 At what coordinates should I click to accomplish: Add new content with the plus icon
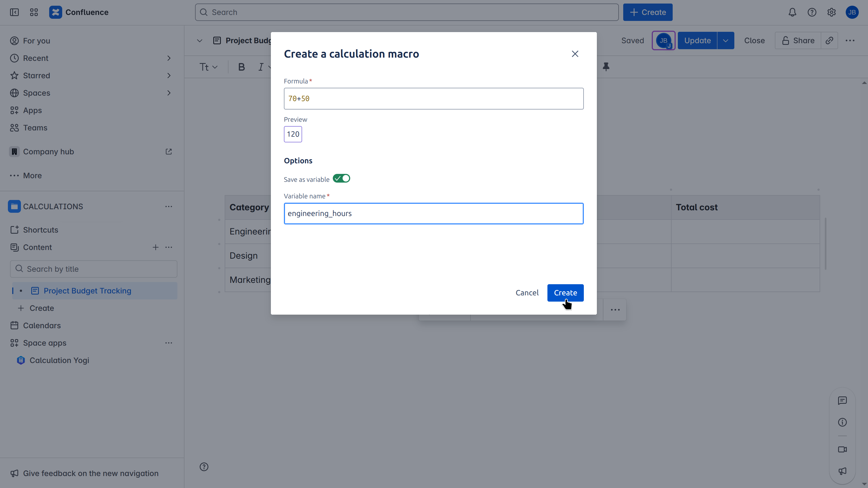coord(155,247)
